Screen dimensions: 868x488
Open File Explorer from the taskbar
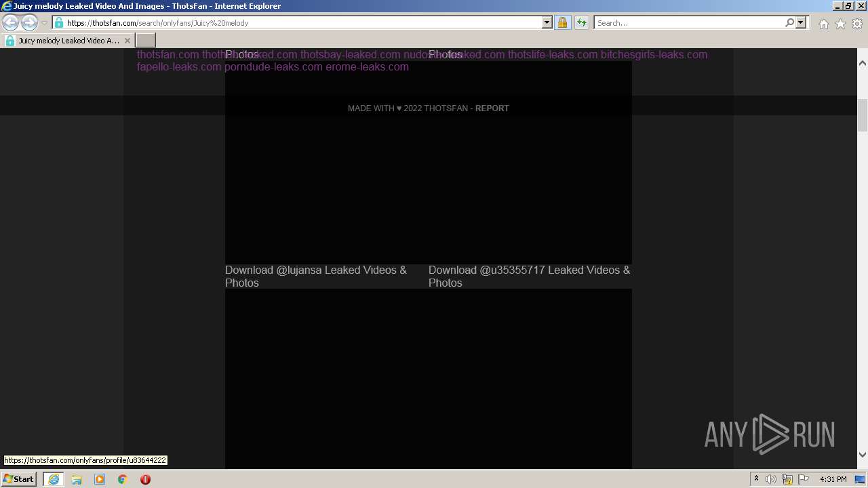pos(77,479)
